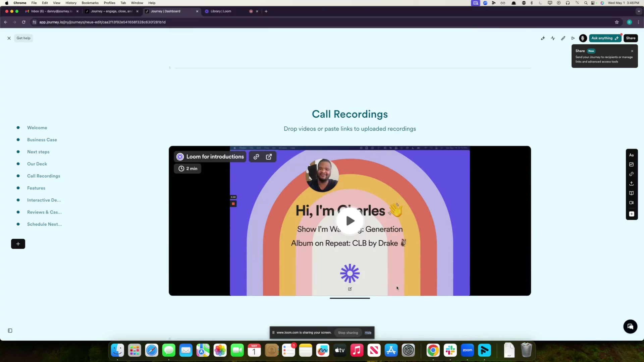Copy link icon on Loom video
The height and width of the screenshot is (362, 644).
click(x=256, y=157)
